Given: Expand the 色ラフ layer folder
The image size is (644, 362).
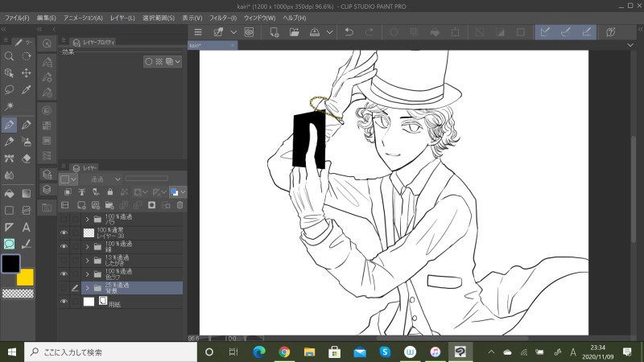Looking at the screenshot, I should 87,274.
